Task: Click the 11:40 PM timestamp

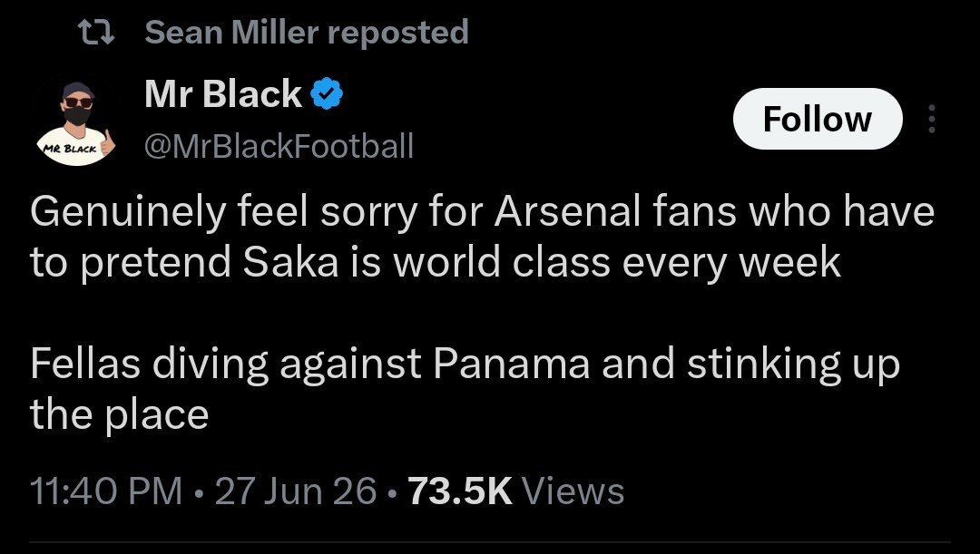Action: (x=106, y=491)
